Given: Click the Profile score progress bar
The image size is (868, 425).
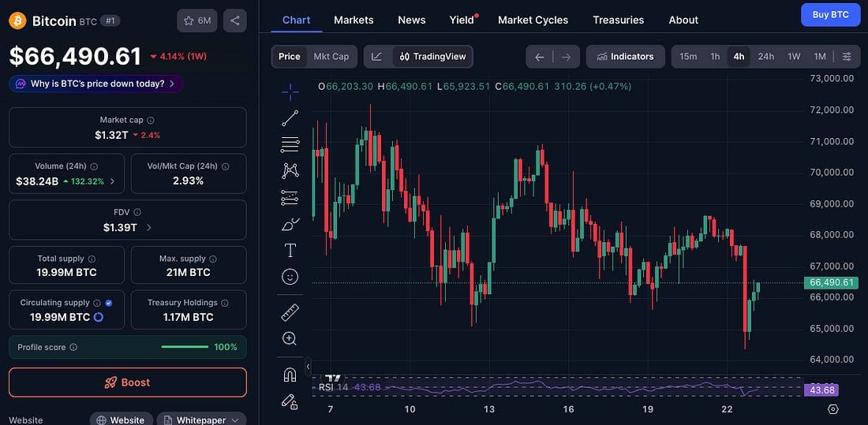Looking at the screenshot, I should pyautogui.click(x=185, y=347).
